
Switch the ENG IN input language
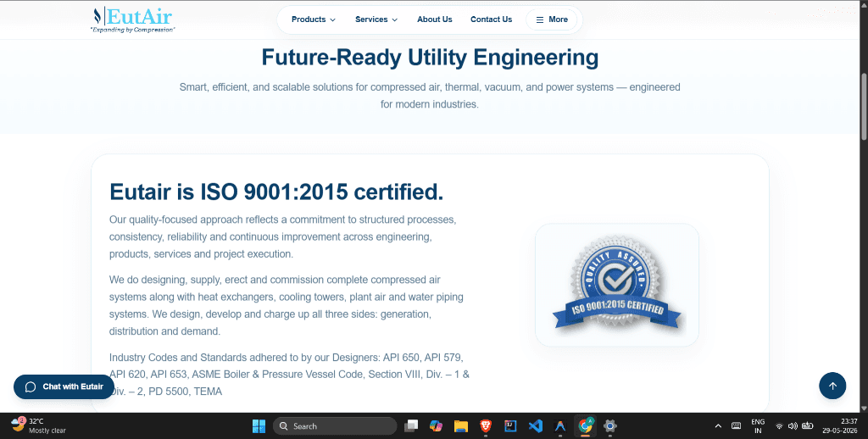coord(758,425)
